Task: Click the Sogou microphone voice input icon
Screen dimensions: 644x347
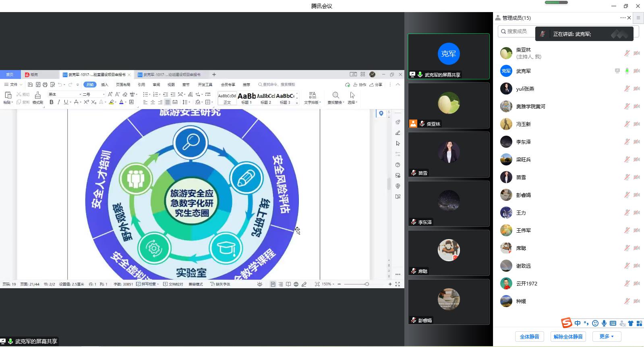Action: pyautogui.click(x=604, y=323)
